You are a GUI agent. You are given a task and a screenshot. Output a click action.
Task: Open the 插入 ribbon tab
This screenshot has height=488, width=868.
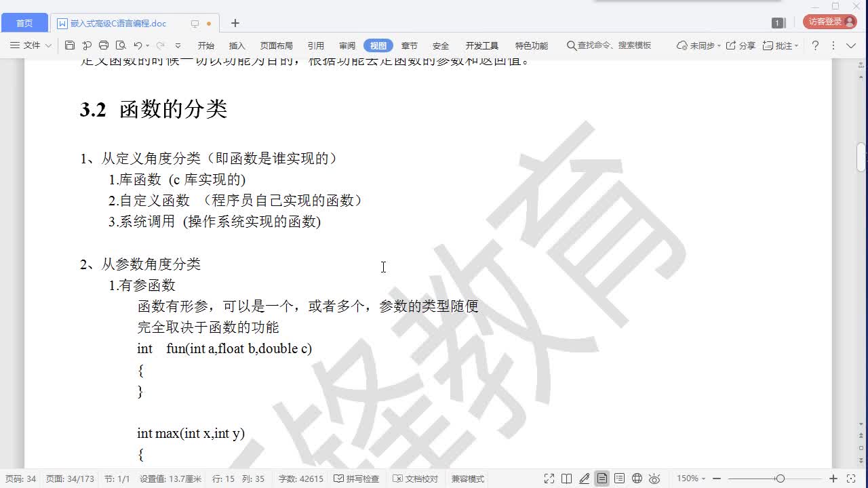[237, 45]
